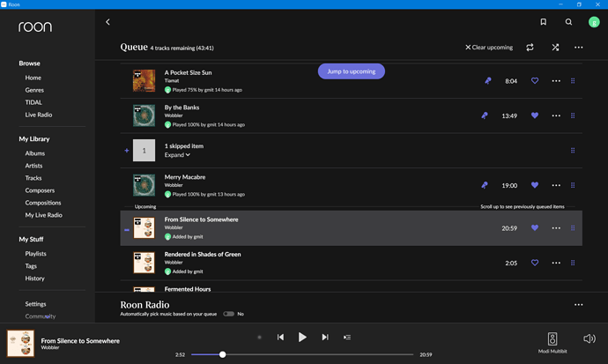The image size is (608, 364).
Task: Click minus icon beside From Silence to Somewhere
Action: [126, 230]
